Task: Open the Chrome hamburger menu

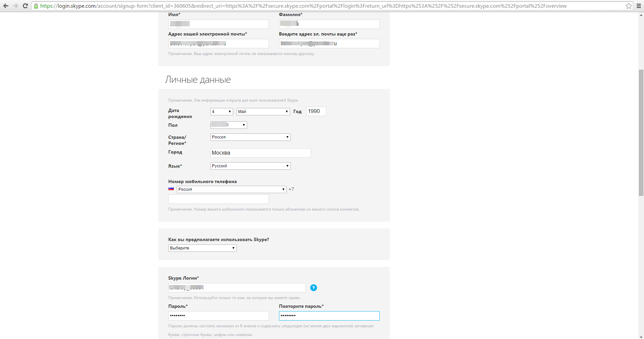Action: (x=639, y=6)
